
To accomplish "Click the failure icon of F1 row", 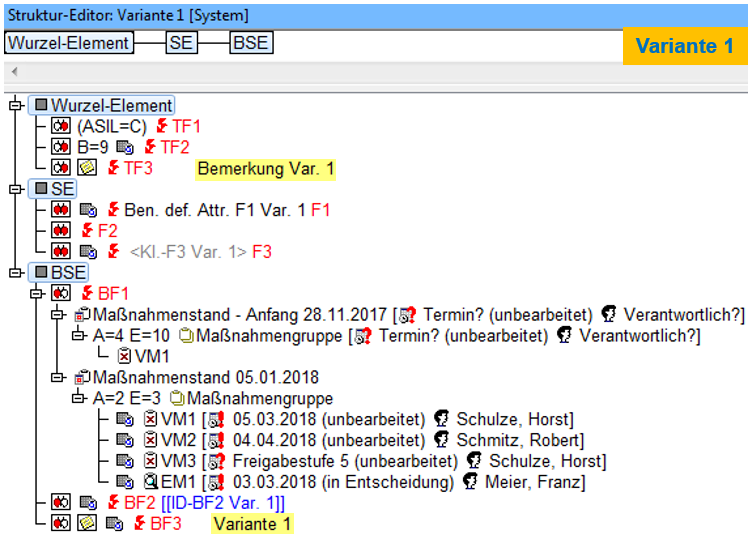I will [x=61, y=210].
